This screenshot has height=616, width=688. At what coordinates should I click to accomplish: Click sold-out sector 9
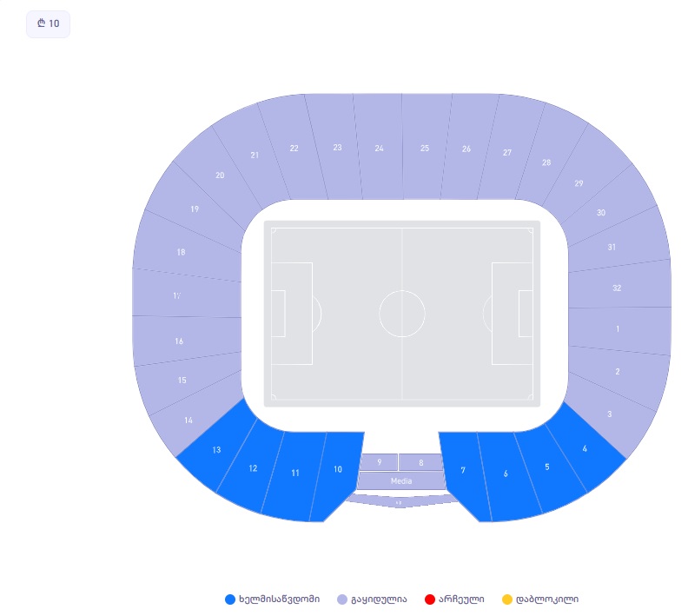379,462
